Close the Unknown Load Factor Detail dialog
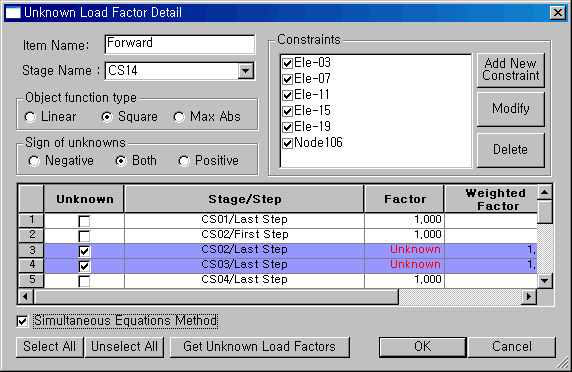This screenshot has width=572, height=372. click(x=558, y=13)
